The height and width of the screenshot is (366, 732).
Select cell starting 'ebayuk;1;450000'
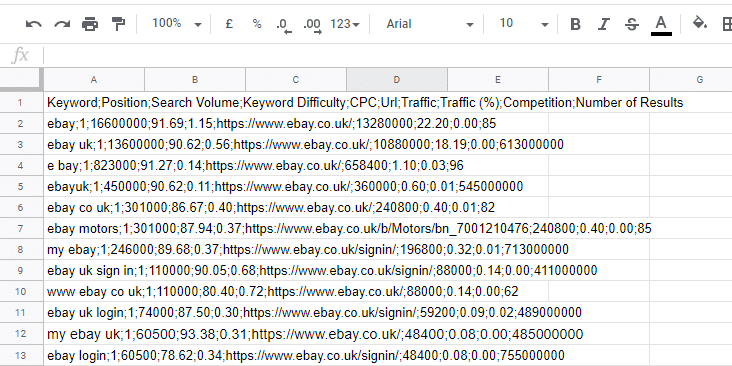94,186
